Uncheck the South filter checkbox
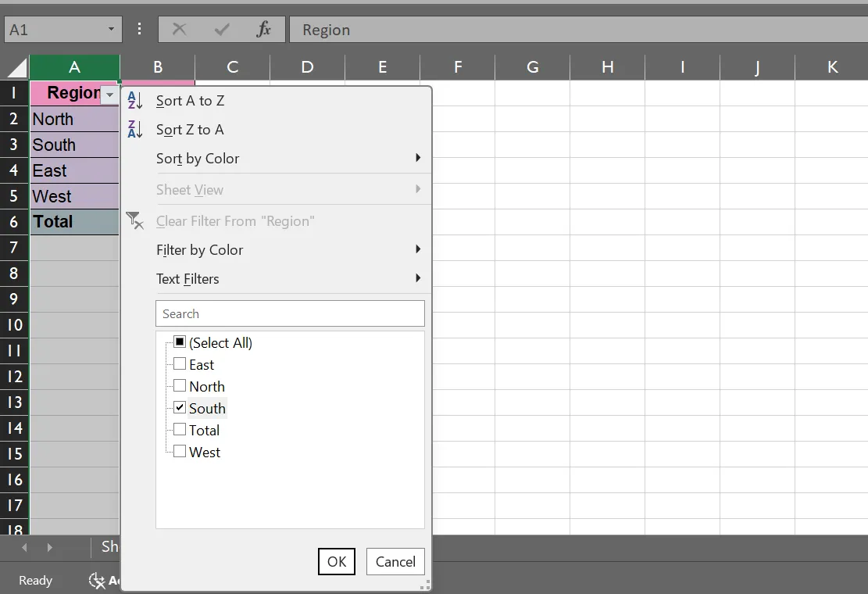Viewport: 868px width, 594px height. click(x=180, y=407)
